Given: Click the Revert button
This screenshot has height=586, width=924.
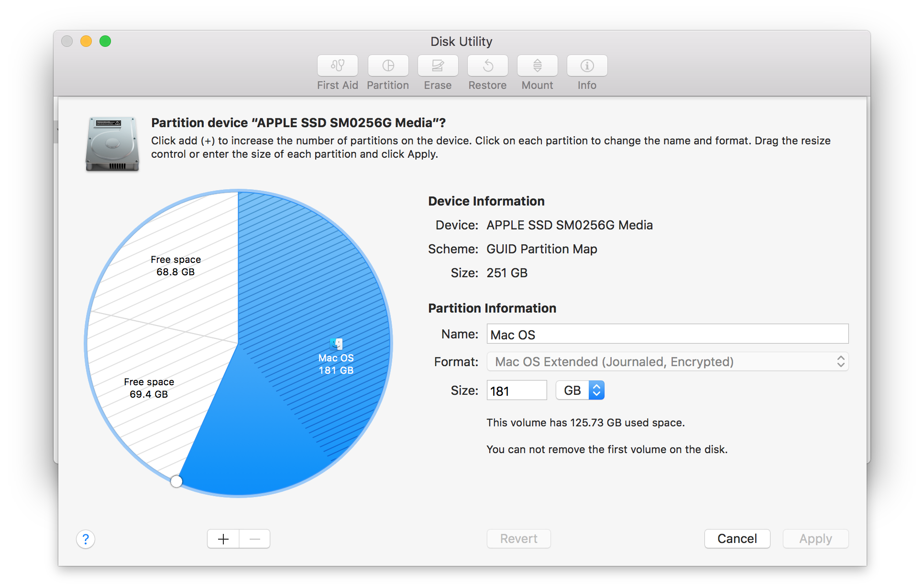Looking at the screenshot, I should (518, 539).
